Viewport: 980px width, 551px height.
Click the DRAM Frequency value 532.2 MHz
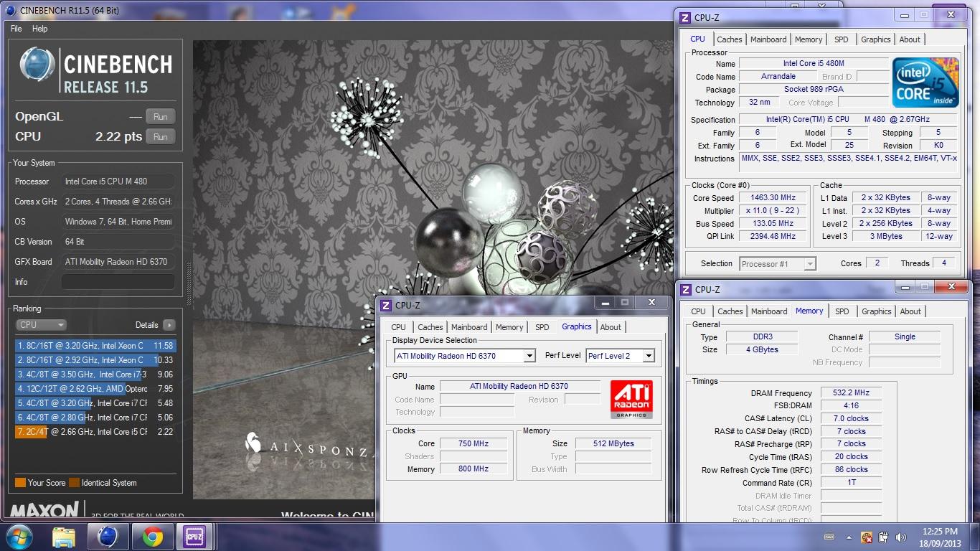point(852,393)
